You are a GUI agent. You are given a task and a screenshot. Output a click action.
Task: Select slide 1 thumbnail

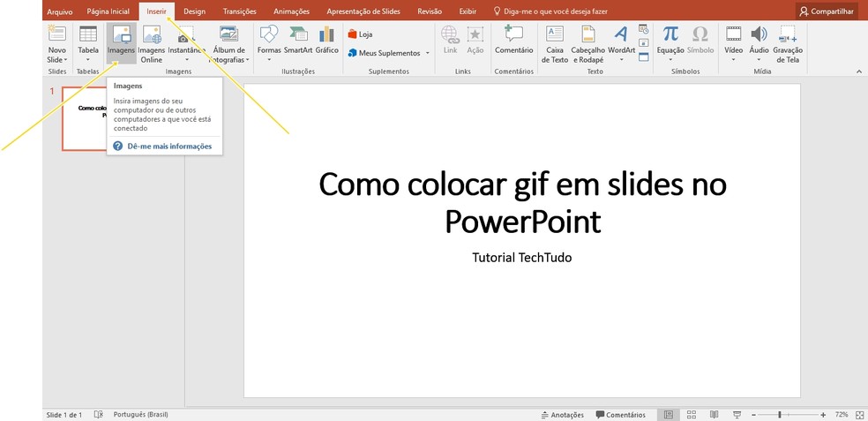(86, 118)
